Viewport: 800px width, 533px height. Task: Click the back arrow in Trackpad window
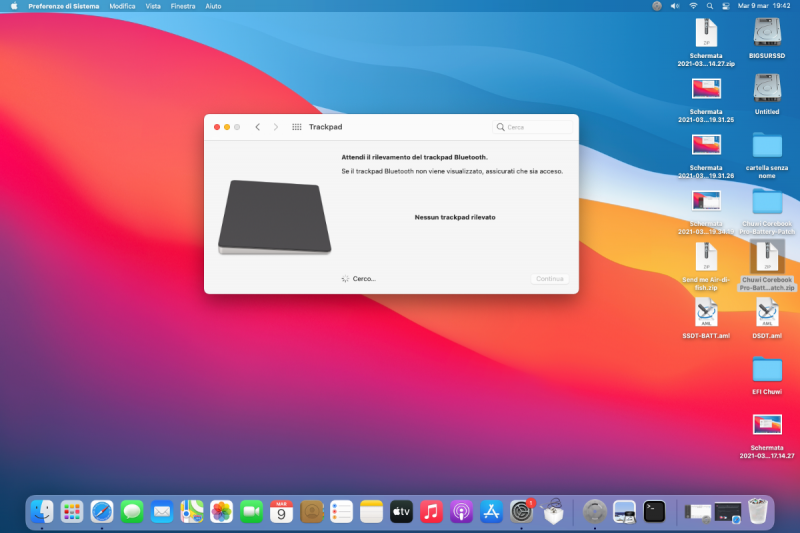(257, 127)
